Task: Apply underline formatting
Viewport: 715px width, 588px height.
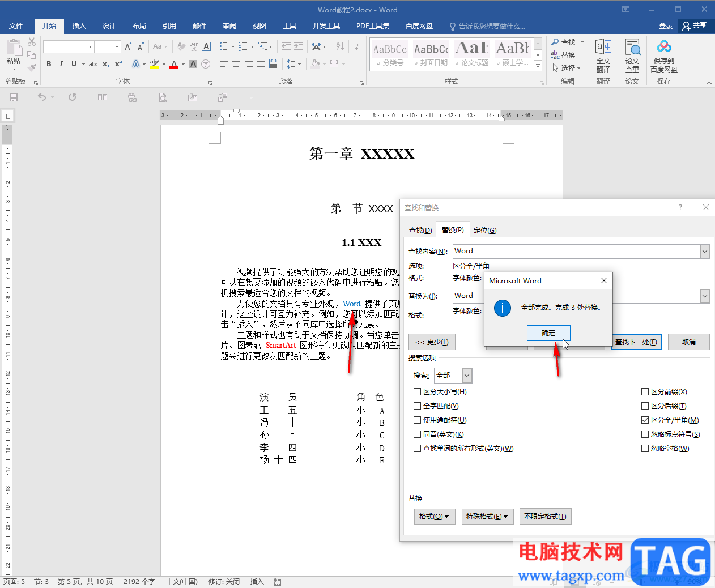Action: pyautogui.click(x=74, y=64)
